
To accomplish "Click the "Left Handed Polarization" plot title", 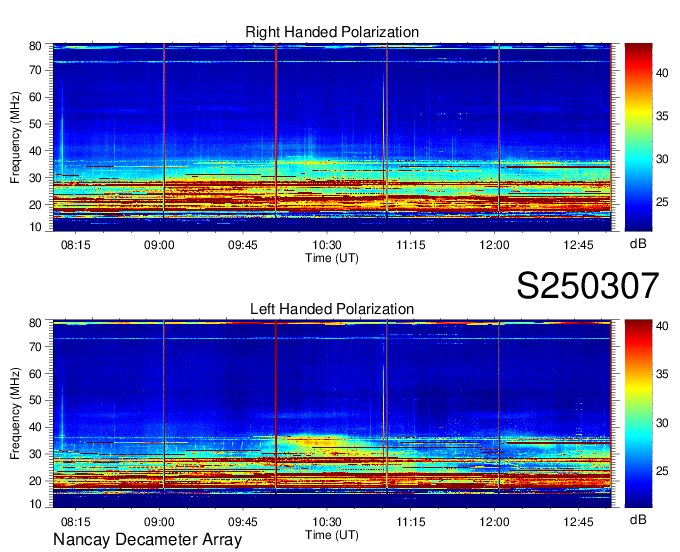I will pyautogui.click(x=332, y=309).
